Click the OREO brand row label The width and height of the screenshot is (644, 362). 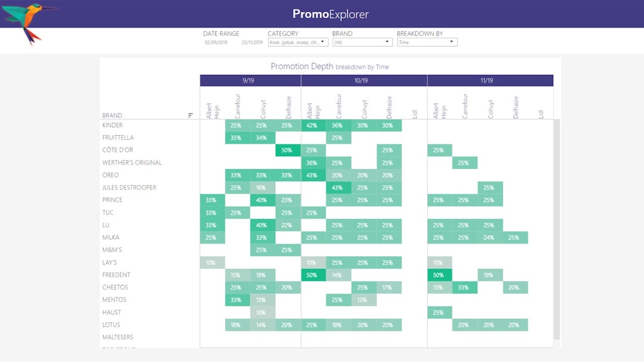(x=110, y=175)
